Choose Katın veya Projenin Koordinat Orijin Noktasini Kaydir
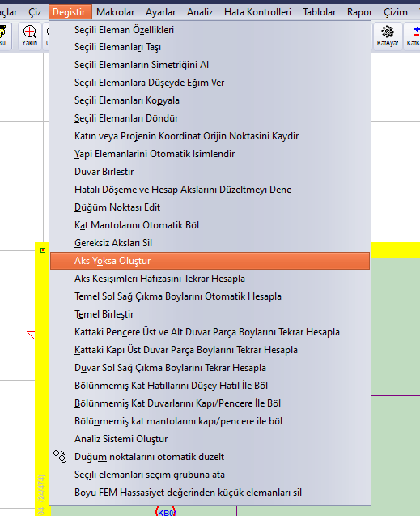The image size is (420, 516). coord(210,136)
